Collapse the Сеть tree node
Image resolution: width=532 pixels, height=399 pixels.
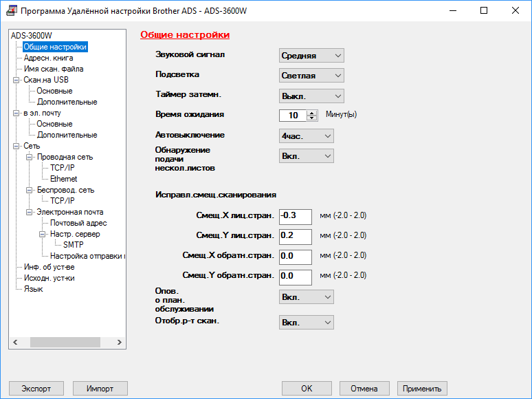point(16,146)
